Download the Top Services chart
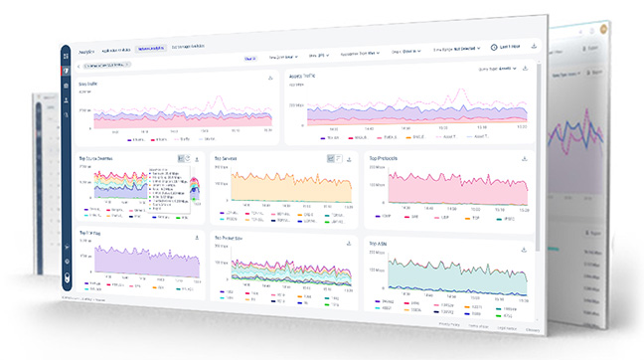644x360 pixels. click(349, 159)
